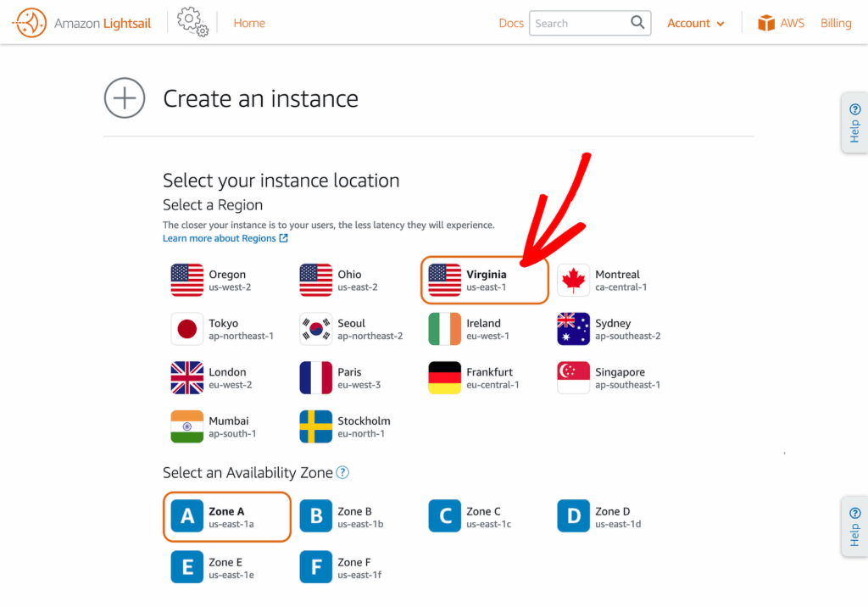Choose Zone D us-east-1d

[x=599, y=516]
